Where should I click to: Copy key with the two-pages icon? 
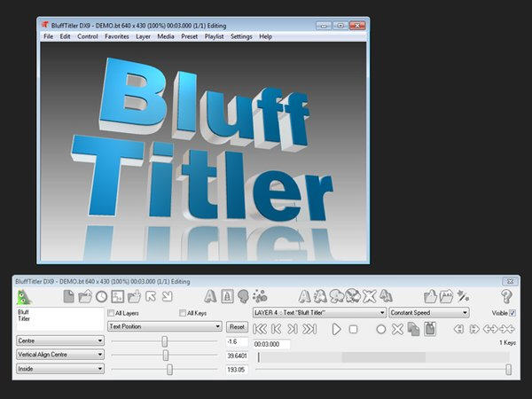point(413,329)
